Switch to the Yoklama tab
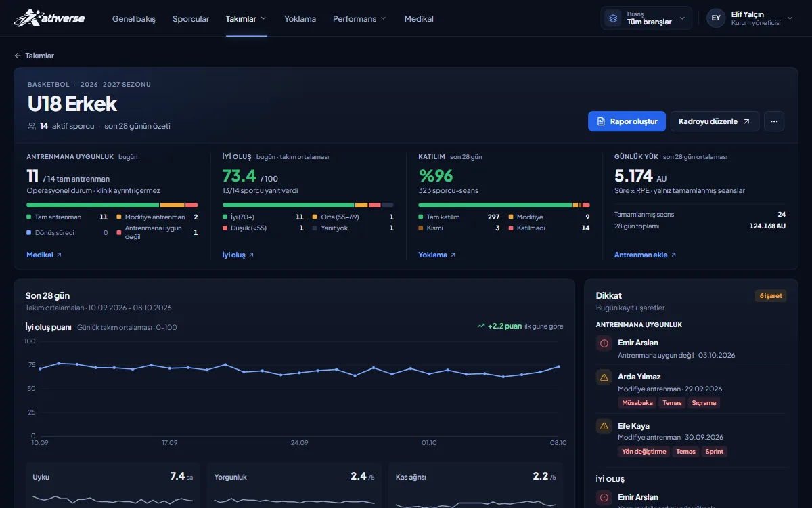Image resolution: width=812 pixels, height=508 pixels. (x=300, y=19)
